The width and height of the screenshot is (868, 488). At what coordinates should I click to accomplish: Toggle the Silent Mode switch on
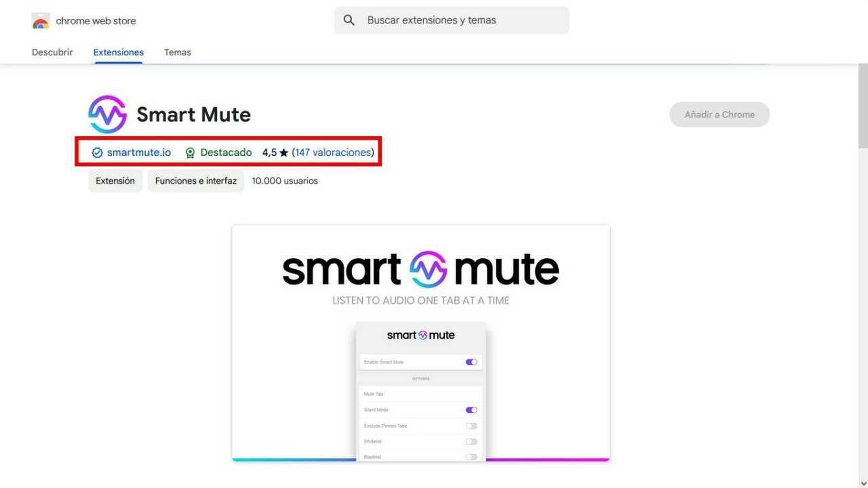pyautogui.click(x=472, y=409)
